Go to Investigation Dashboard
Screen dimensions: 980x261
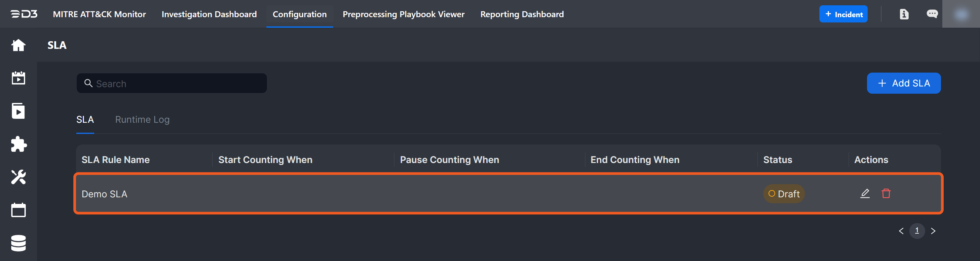209,14
